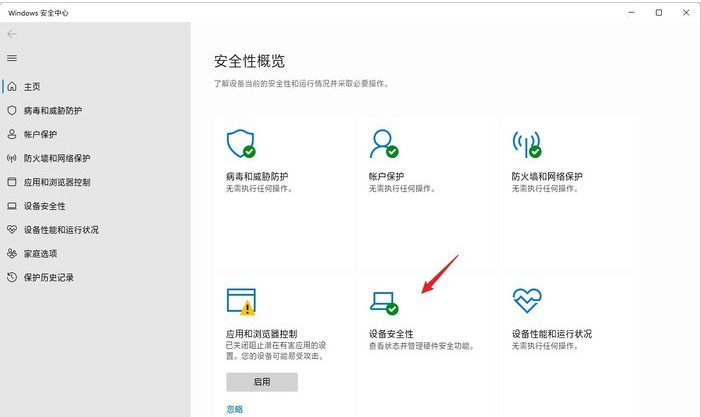Maximize the Windows 安全中心 window
The image size is (701, 417).
[659, 13]
